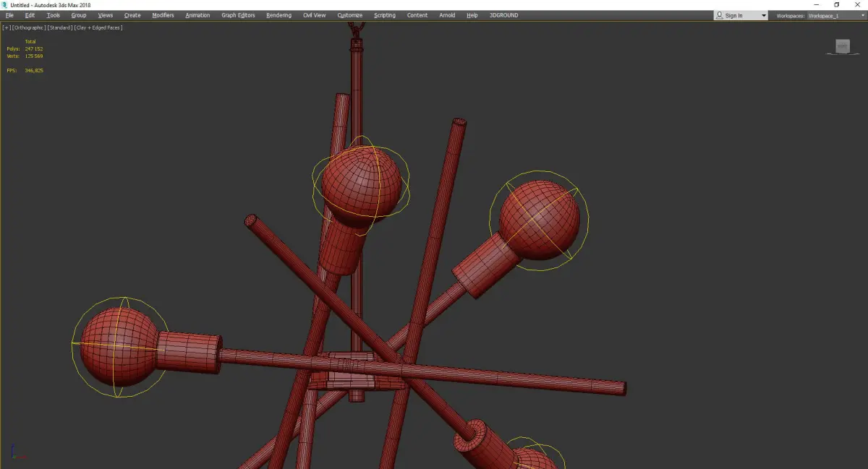The image size is (868, 469).
Task: Open the Arnold menu
Action: point(448,15)
